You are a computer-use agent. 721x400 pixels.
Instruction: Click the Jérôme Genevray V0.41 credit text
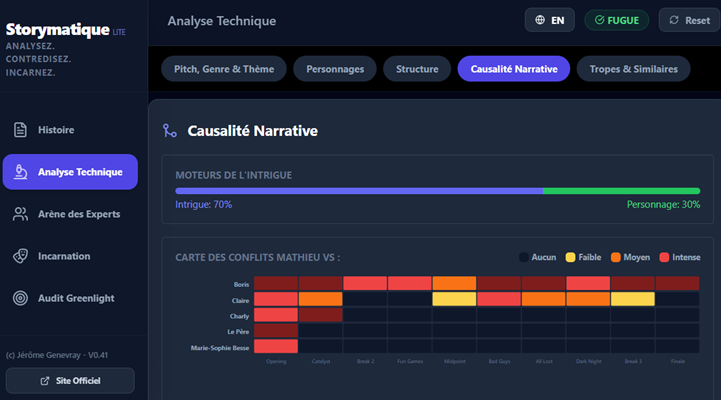(x=57, y=355)
